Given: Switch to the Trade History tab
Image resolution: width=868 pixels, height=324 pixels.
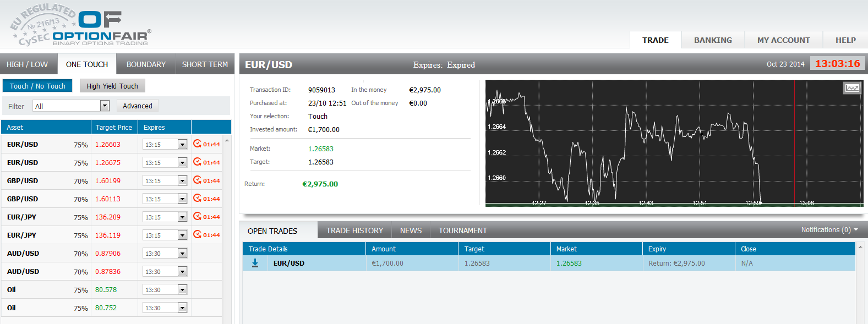Looking at the screenshot, I should coord(354,230).
